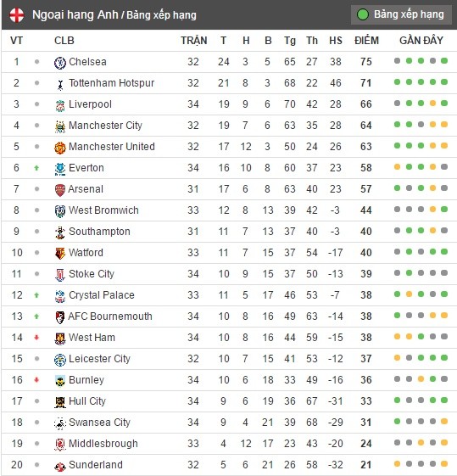Open the Middlesbrough team link

point(103,444)
